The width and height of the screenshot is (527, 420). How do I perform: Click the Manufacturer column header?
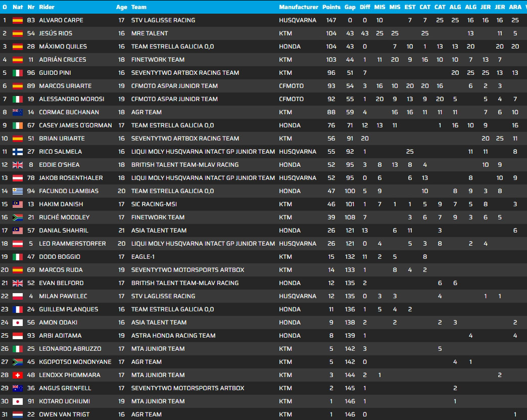point(298,7)
